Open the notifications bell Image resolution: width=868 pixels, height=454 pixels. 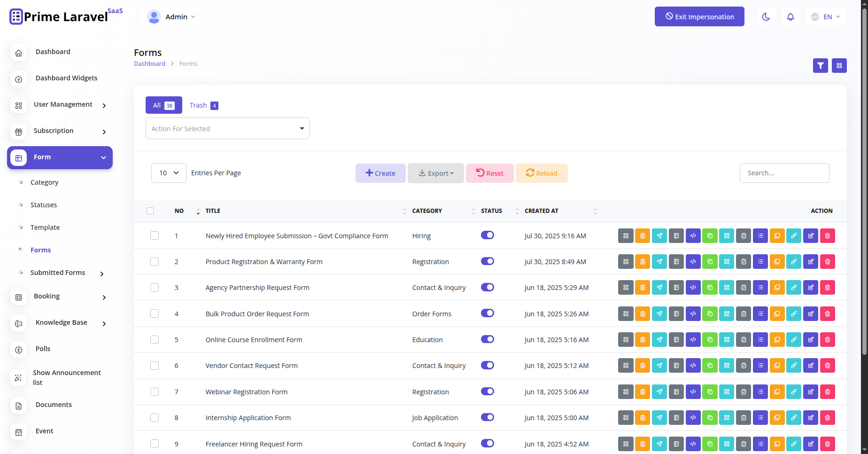790,17
